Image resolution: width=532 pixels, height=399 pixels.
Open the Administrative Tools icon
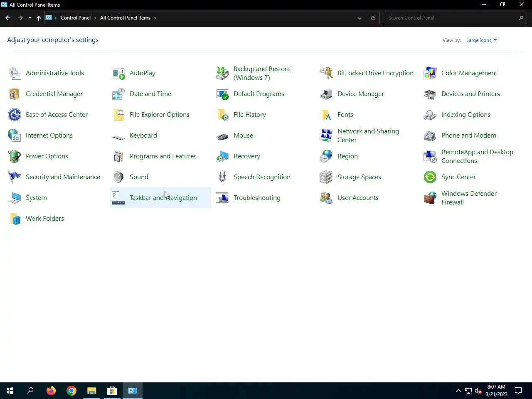[15, 73]
